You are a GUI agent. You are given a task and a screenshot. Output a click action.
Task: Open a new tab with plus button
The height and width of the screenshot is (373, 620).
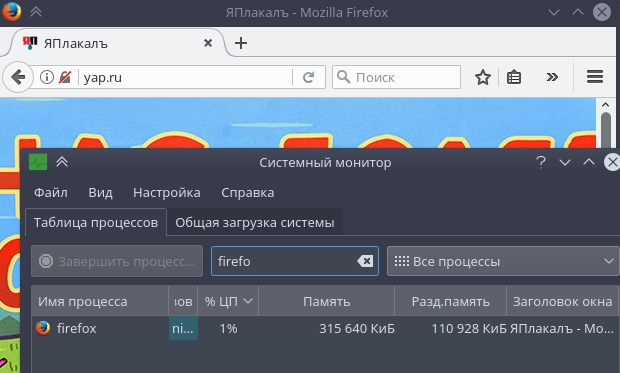click(241, 43)
